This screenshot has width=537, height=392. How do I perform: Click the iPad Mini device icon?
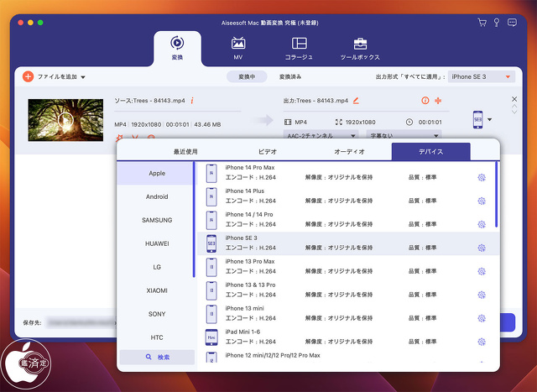[211, 337]
